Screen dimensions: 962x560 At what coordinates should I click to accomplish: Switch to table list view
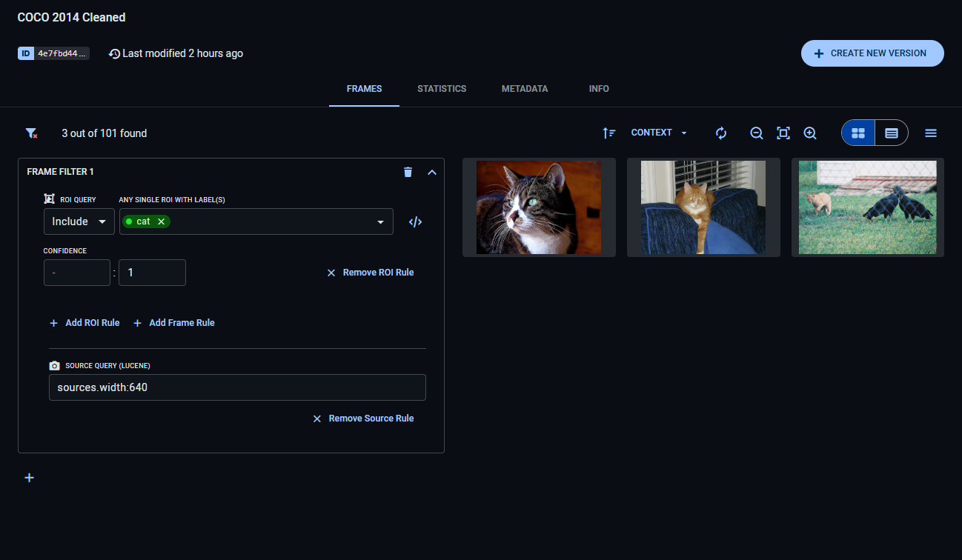click(x=892, y=133)
